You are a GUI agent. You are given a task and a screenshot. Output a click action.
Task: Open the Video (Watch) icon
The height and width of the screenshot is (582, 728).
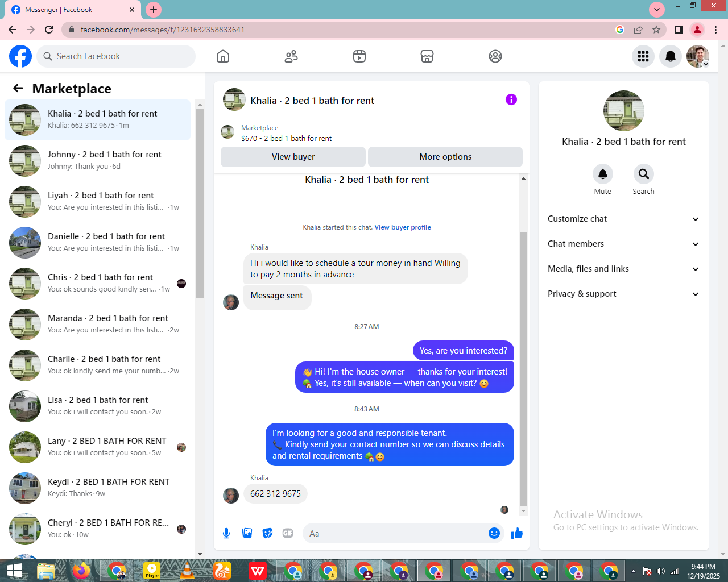[x=359, y=56]
